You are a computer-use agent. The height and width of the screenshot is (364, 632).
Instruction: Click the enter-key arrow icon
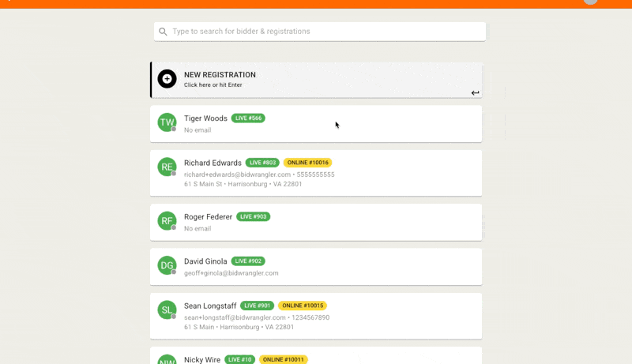point(475,93)
